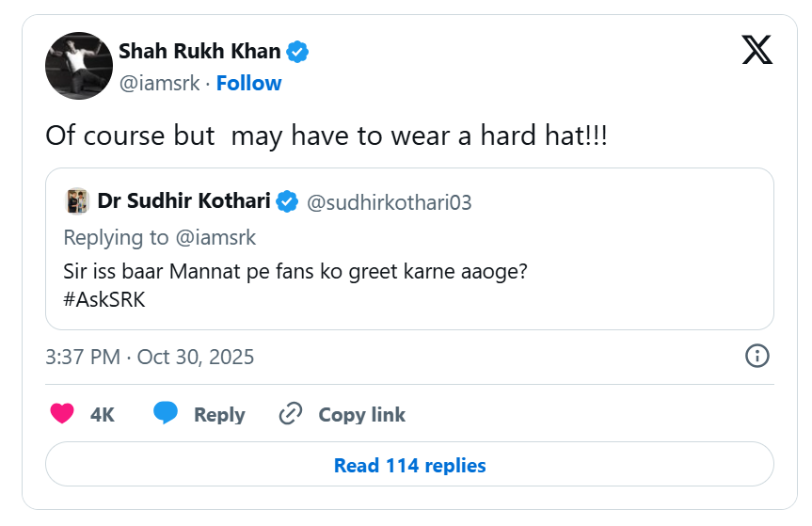Follow the @iamsrk account
Screen dimensions: 812x526
click(248, 83)
